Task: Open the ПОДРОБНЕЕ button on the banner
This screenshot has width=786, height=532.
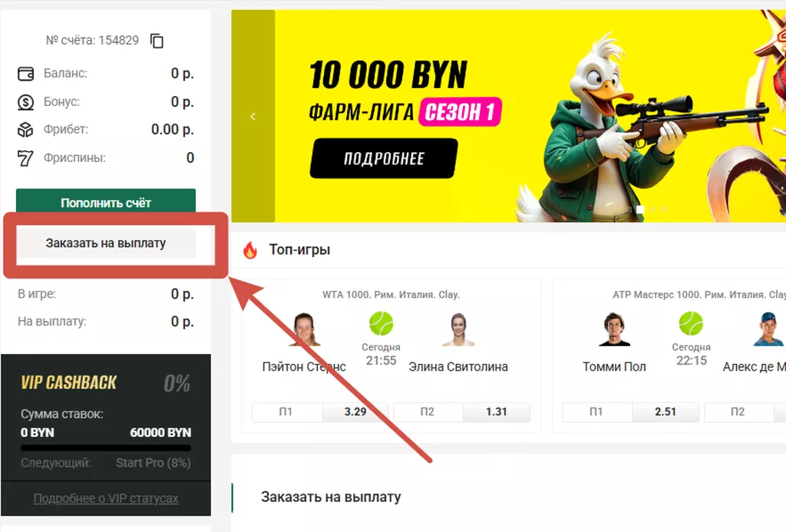Action: tap(384, 158)
